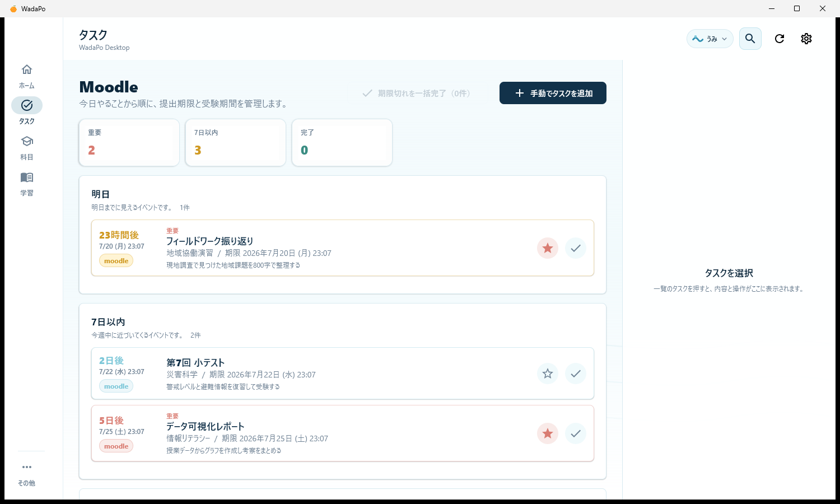Minimize the WadaPo window
840x504 pixels.
[772, 8]
